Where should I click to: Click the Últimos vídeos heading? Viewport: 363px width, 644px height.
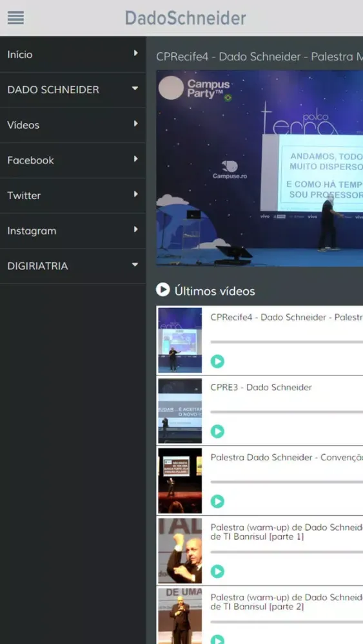(x=215, y=291)
